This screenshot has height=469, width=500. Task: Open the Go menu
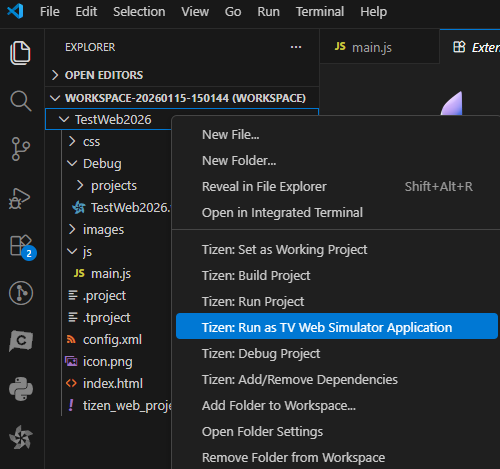233,12
